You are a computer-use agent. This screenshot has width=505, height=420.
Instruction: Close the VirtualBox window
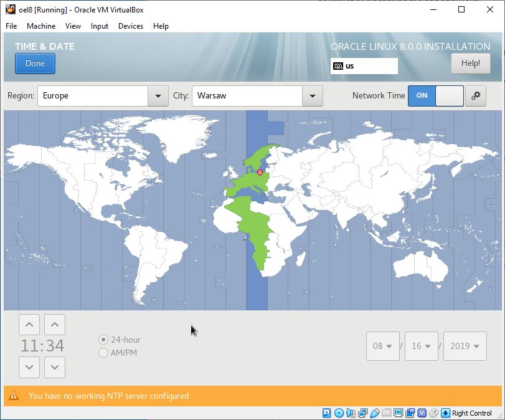pos(490,10)
